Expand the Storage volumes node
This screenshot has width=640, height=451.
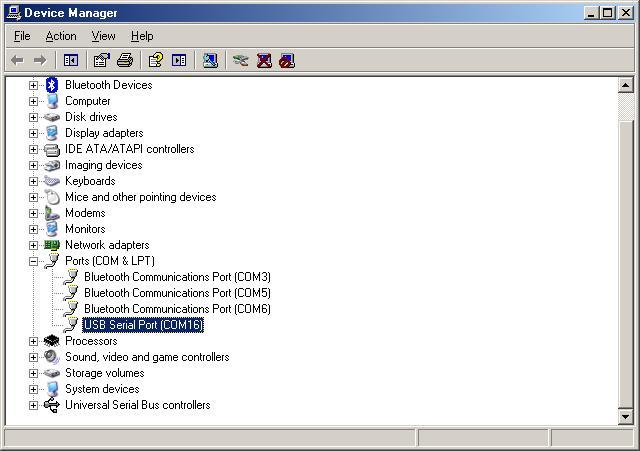[x=33, y=373]
